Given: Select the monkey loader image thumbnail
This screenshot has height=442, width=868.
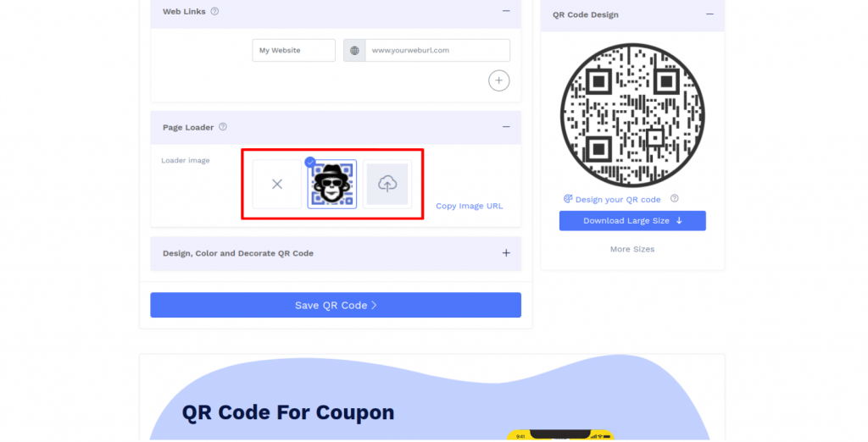Looking at the screenshot, I should click(x=332, y=185).
